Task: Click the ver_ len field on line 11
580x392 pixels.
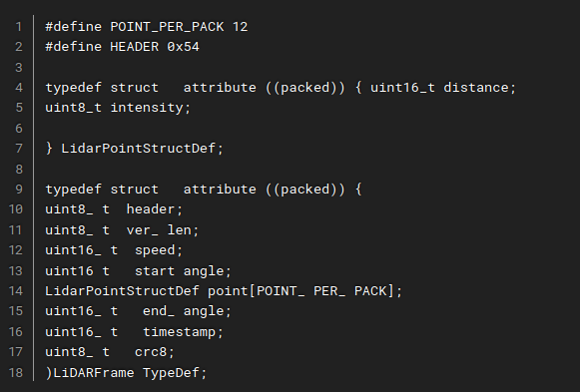Action: [x=159, y=230]
